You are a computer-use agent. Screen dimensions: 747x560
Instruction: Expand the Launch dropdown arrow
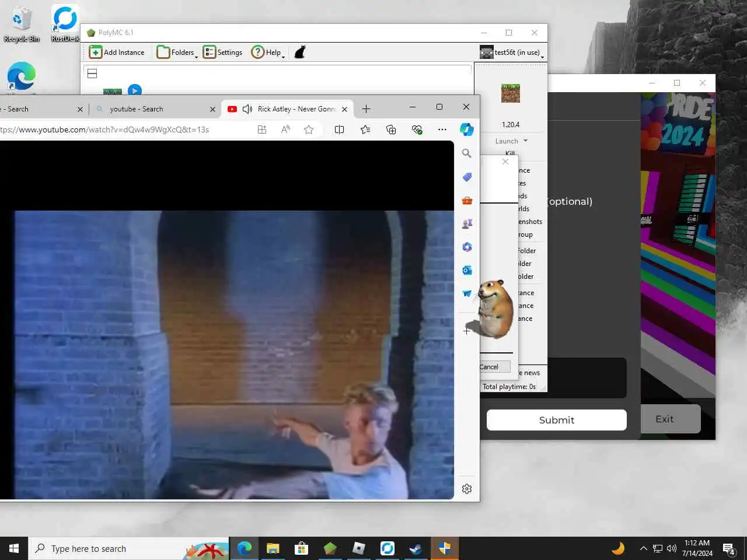pyautogui.click(x=525, y=141)
